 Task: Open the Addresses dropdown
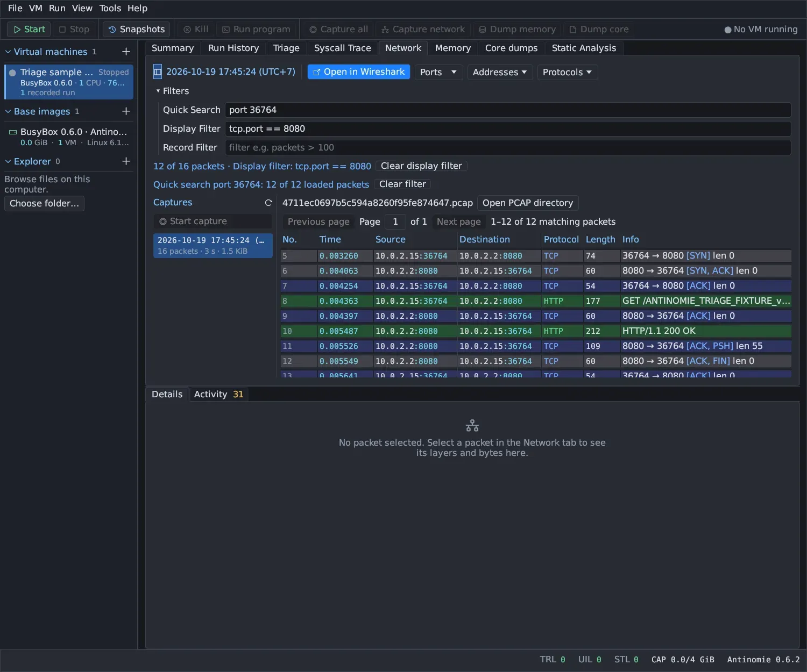[500, 72]
